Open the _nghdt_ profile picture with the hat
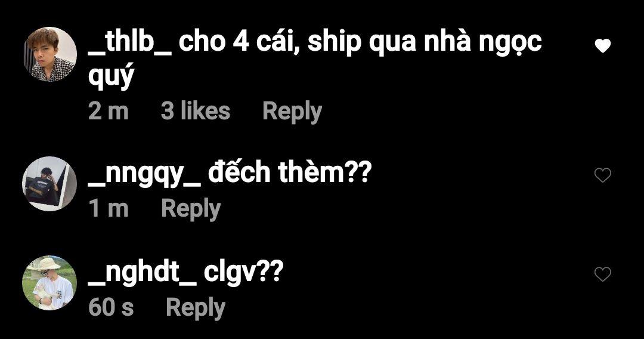Image resolution: width=644 pixels, height=339 pixels. [x=49, y=283]
